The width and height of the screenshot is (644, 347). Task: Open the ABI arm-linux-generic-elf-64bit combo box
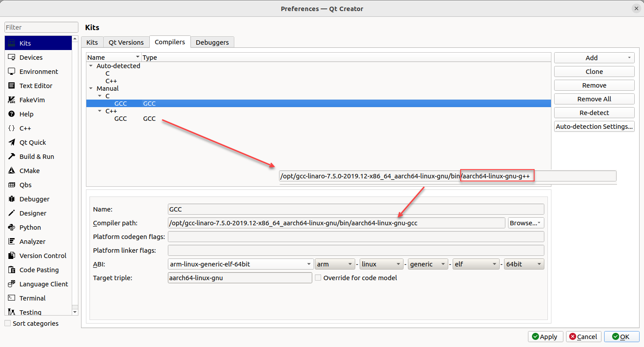(x=241, y=264)
